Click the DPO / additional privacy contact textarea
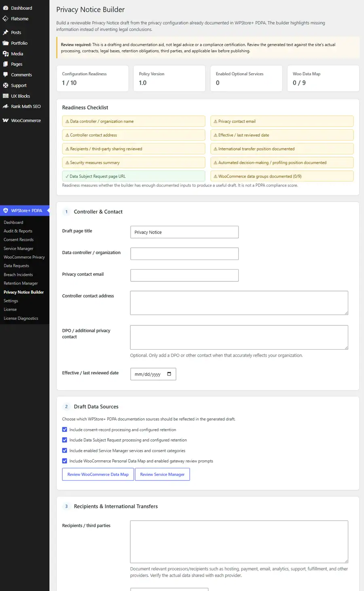Image resolution: width=364 pixels, height=591 pixels. pyautogui.click(x=239, y=337)
